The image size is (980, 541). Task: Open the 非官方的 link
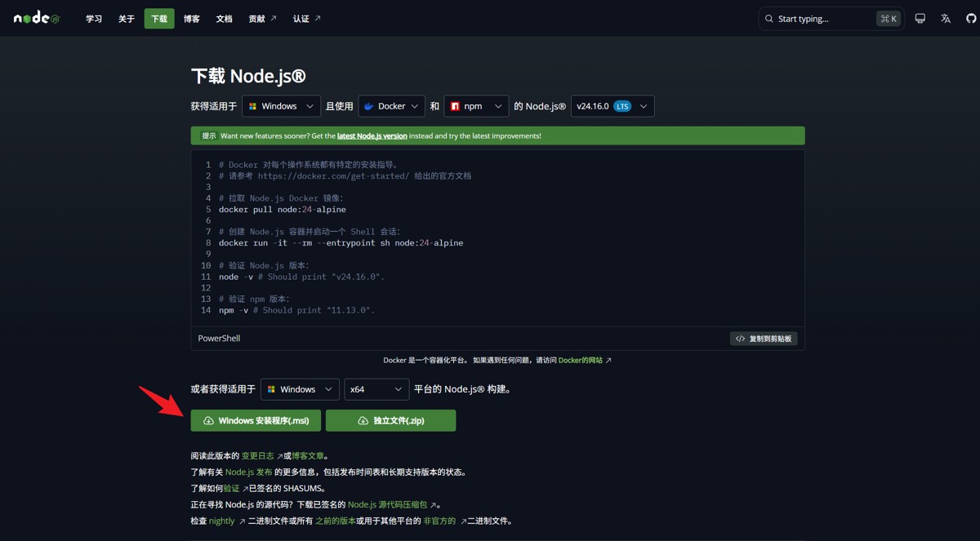tap(444, 521)
